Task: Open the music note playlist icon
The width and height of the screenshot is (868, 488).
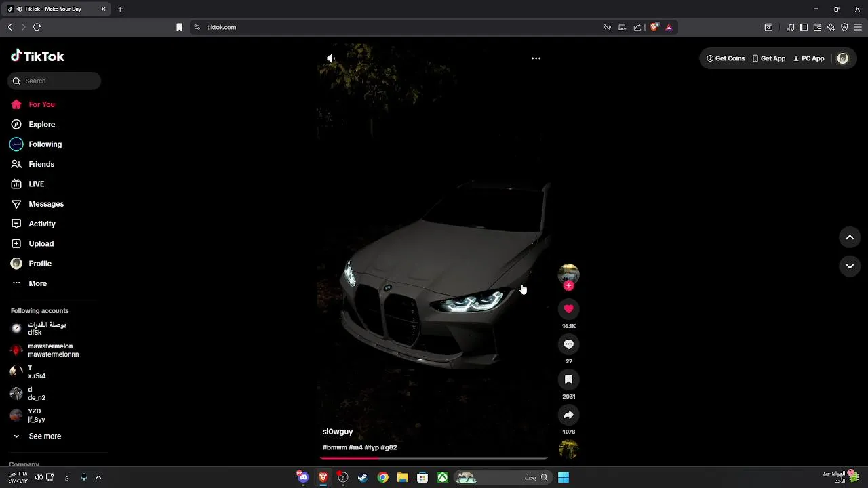Action: pos(790,27)
